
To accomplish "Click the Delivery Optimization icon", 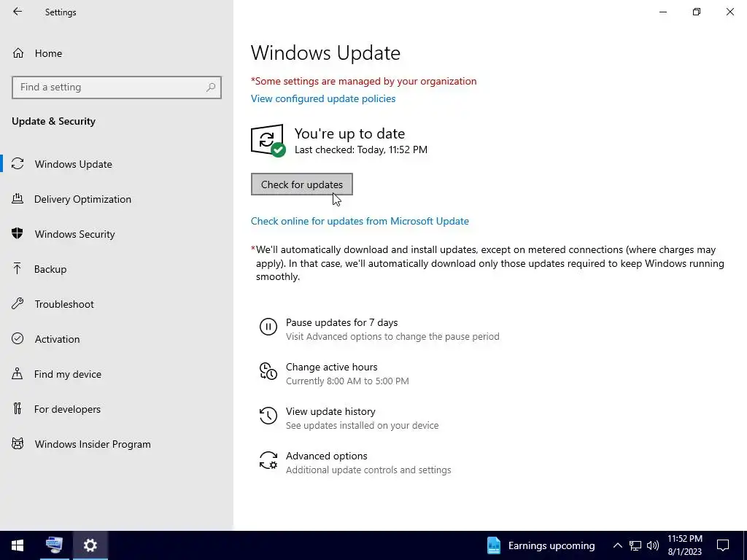I will pos(18,198).
